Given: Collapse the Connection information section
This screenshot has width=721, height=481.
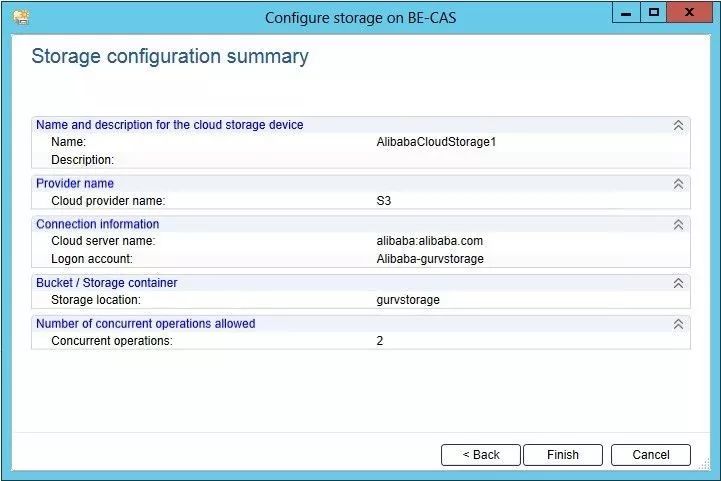Looking at the screenshot, I should (678, 224).
